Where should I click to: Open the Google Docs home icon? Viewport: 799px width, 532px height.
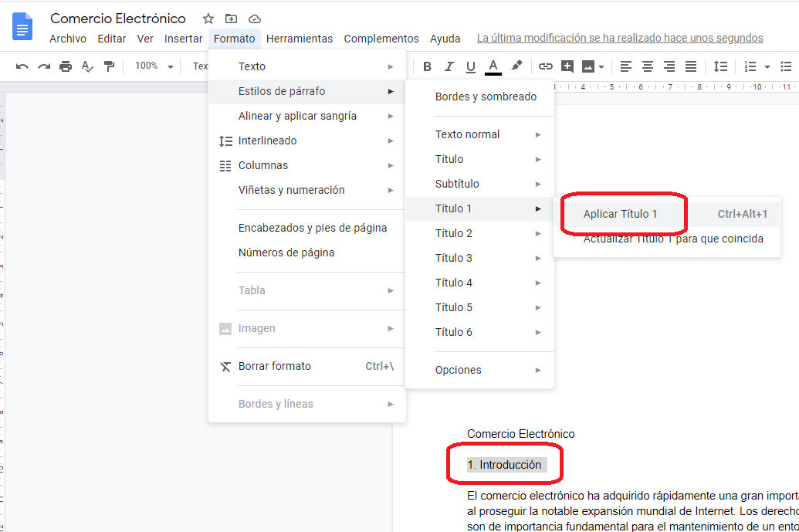[23, 27]
